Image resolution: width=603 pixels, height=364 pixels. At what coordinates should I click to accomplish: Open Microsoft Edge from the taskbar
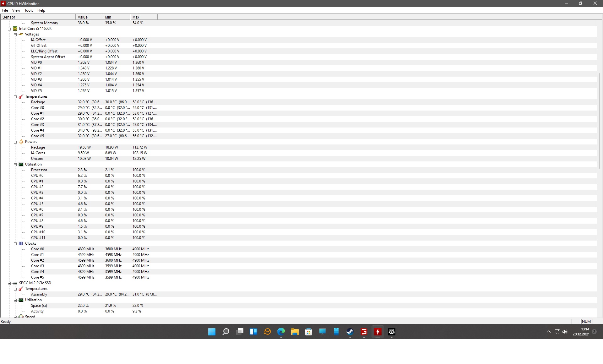coord(281,332)
